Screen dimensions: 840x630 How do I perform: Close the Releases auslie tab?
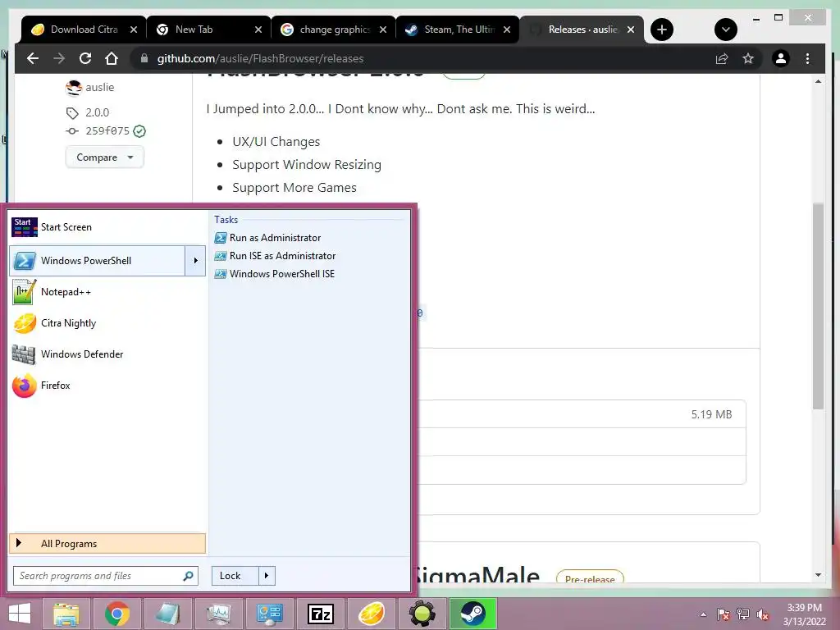(631, 30)
